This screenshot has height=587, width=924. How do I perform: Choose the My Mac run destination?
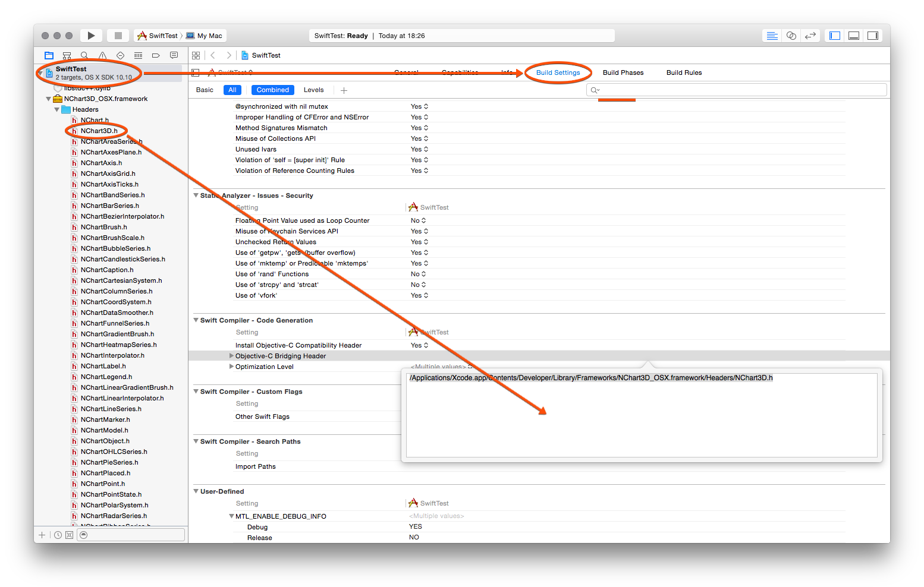tap(205, 36)
